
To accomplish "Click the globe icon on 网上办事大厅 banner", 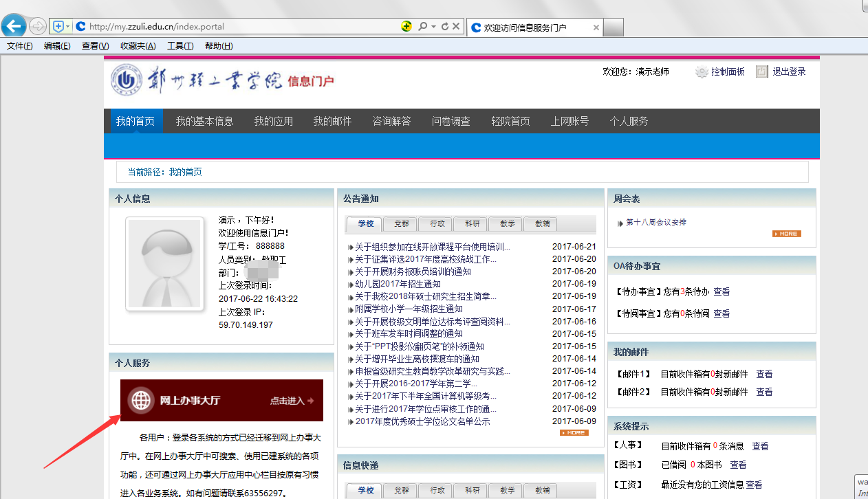I will click(x=142, y=400).
